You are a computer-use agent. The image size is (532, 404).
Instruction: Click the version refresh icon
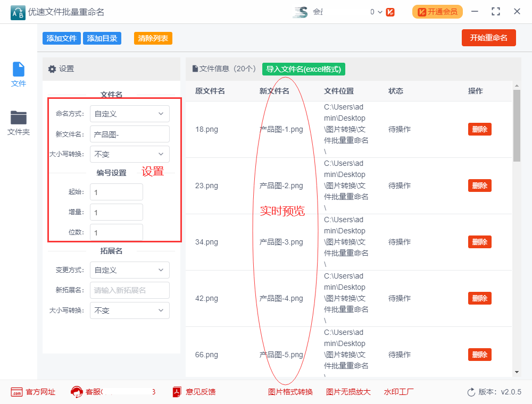coord(471,392)
